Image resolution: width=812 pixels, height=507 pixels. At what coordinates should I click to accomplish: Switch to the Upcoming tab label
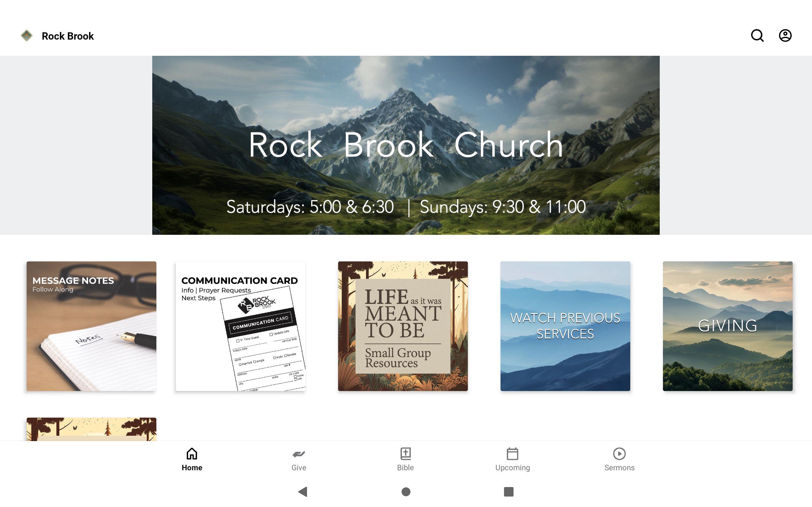pos(513,468)
